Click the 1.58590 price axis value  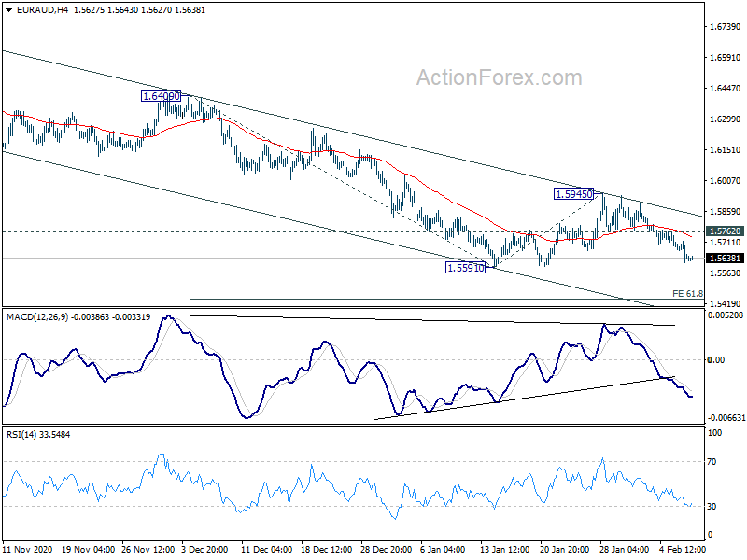click(x=726, y=212)
